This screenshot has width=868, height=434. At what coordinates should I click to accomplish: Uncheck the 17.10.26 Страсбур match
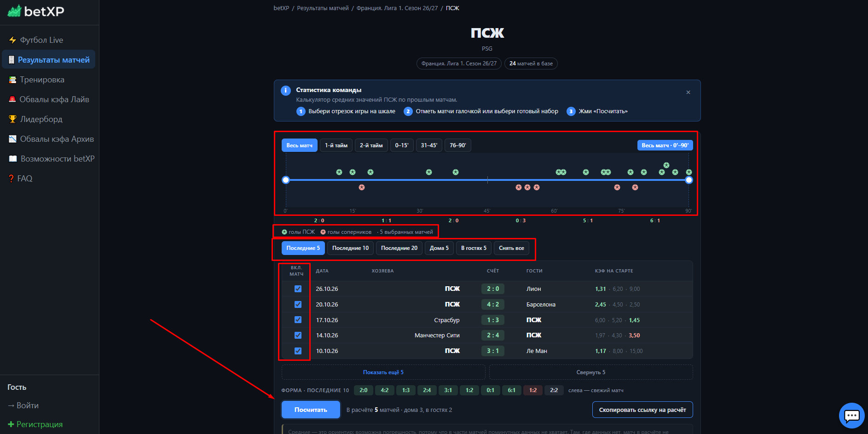tap(298, 320)
